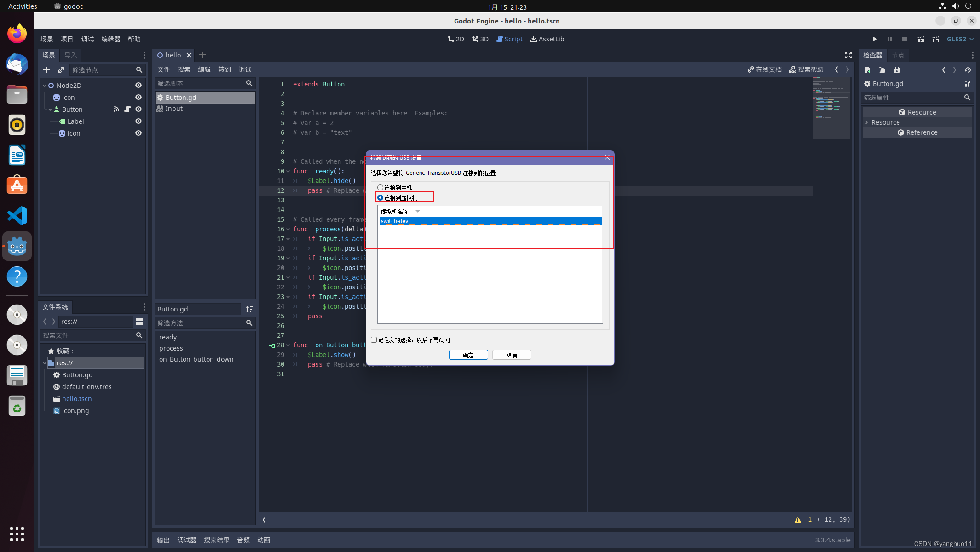Switch to the 导入 tab

tap(70, 55)
